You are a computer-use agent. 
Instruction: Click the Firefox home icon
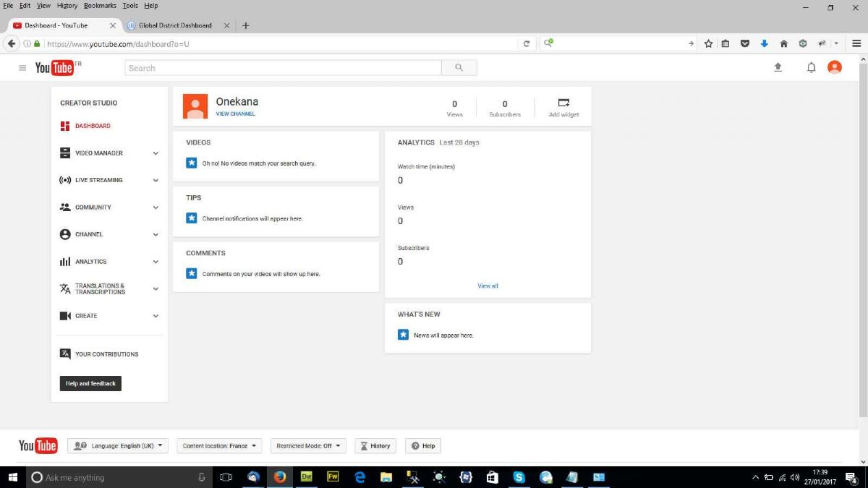(x=783, y=43)
